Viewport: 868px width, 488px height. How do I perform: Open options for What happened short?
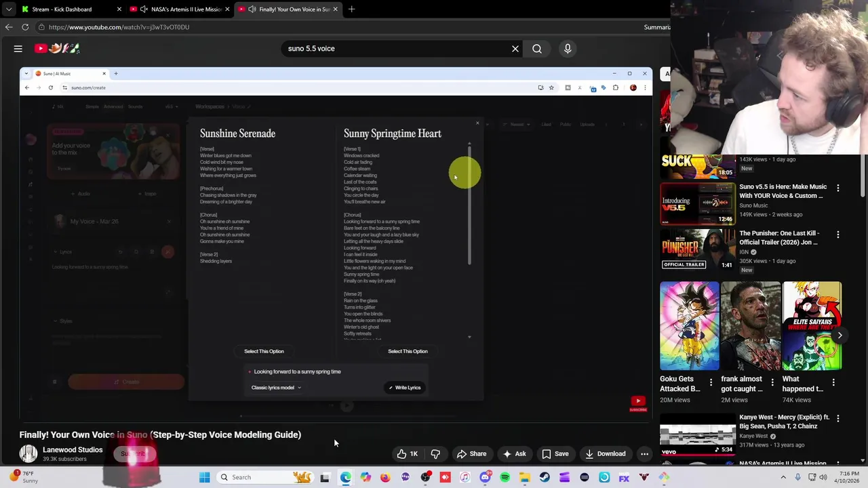833,383
